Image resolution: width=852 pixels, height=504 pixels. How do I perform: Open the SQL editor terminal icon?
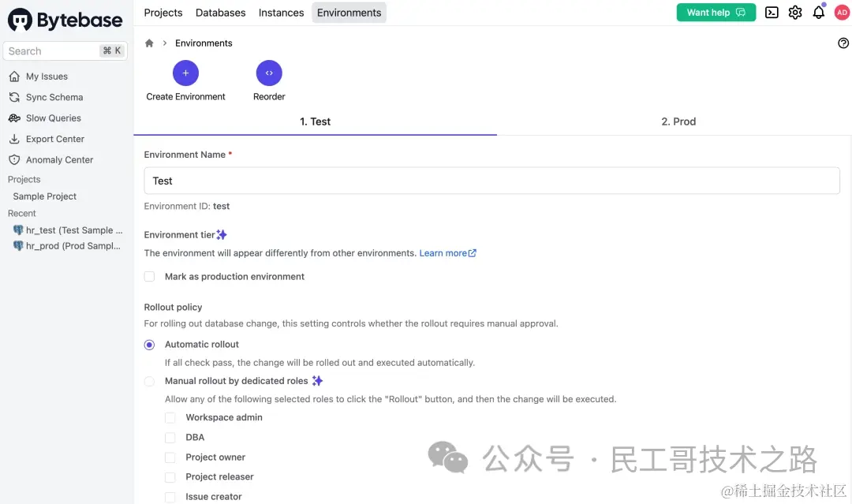[772, 13]
